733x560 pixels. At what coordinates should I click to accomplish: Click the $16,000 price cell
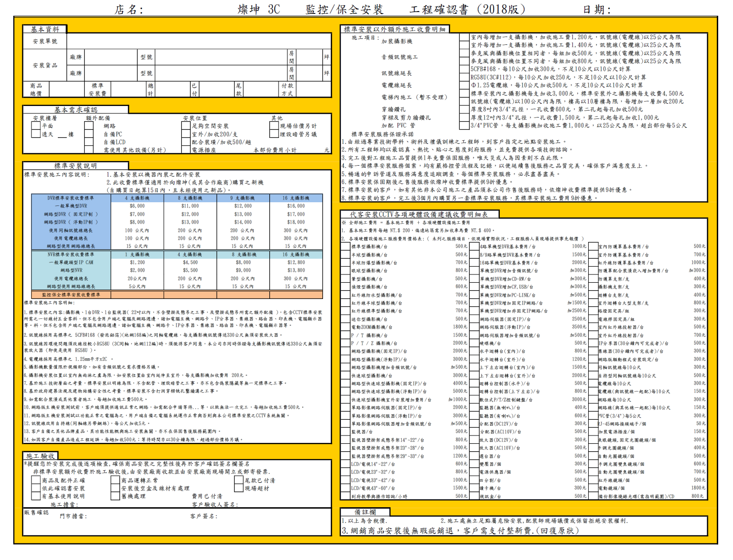[x=296, y=206]
